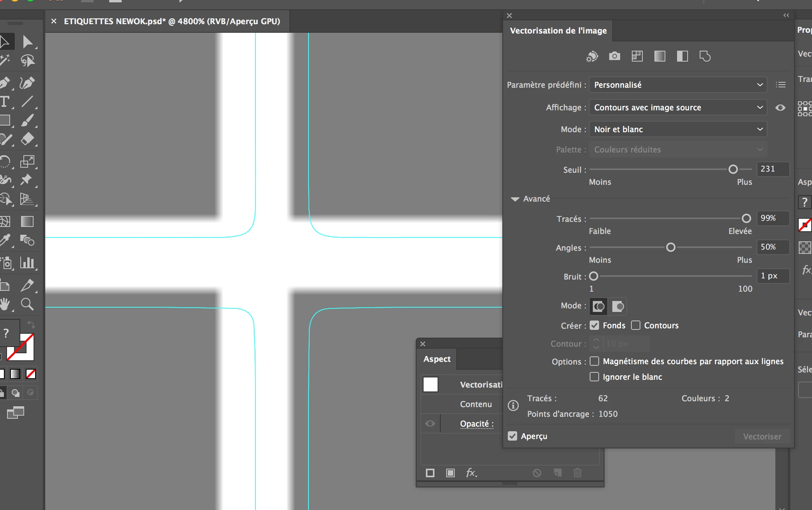Image resolution: width=812 pixels, height=510 pixels.
Task: Click the Outline preset icon
Action: coord(705,56)
